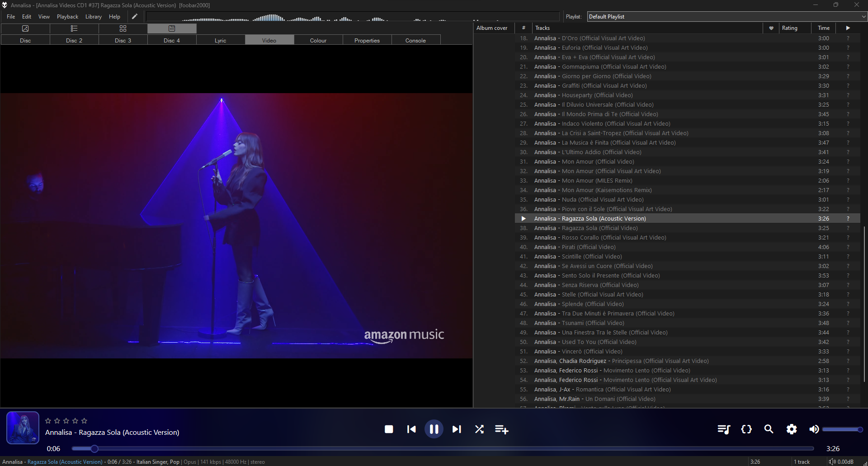This screenshot has width=868, height=466.
Task: Open the View menu
Action: [x=44, y=17]
